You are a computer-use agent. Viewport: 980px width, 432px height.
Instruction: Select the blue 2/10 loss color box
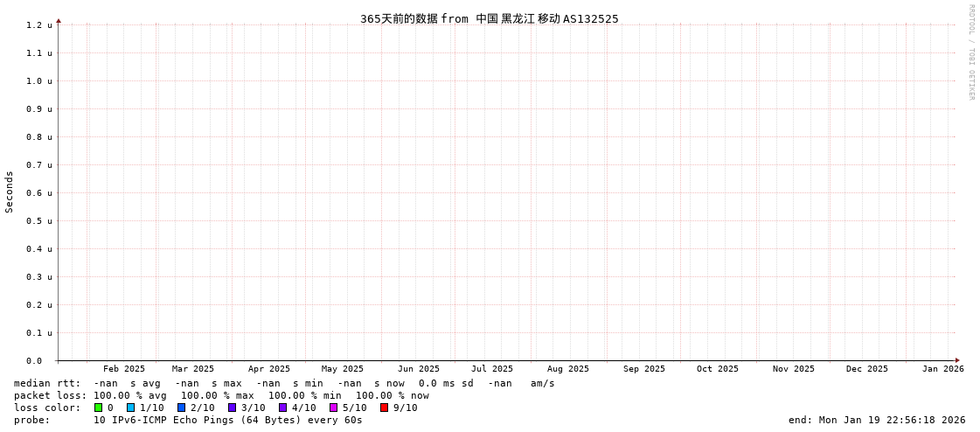tap(181, 408)
